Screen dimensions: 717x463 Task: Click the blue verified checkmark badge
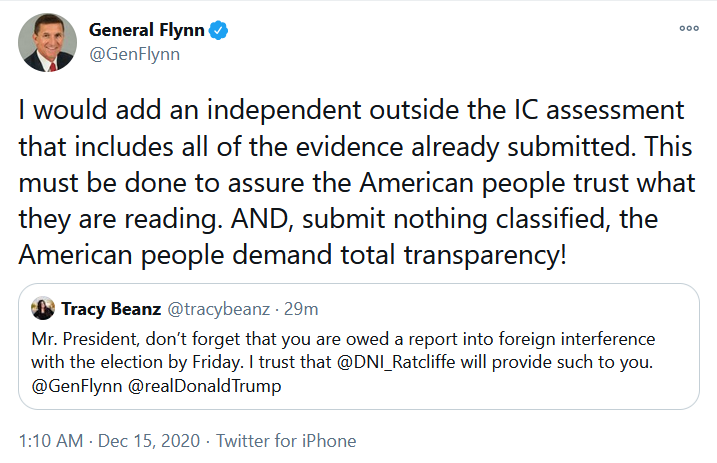(218, 31)
